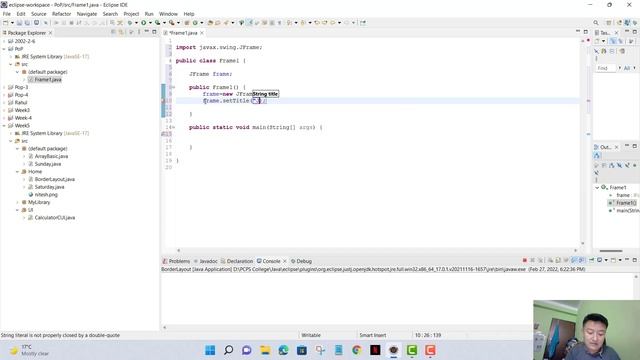Screen dimensions: 640x360
Task: Open Netflix from the taskbar
Action: 375,350
